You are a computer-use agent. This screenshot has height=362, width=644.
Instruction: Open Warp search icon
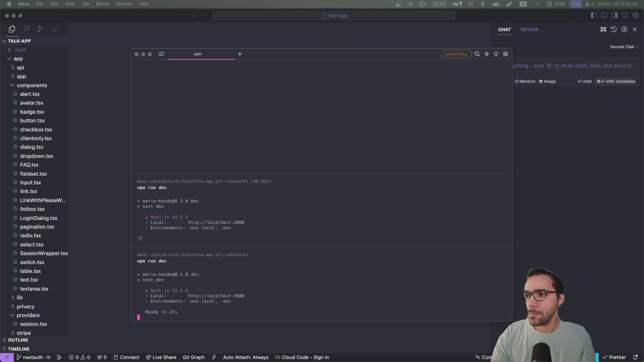[477, 54]
